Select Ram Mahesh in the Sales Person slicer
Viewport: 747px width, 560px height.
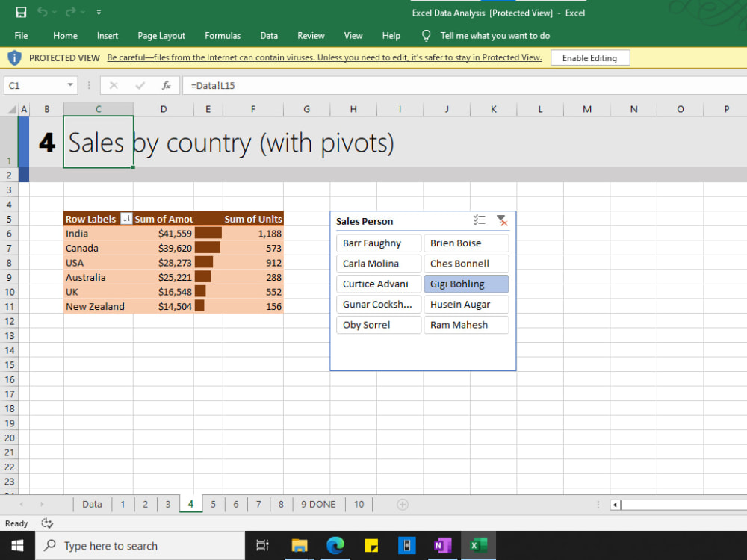coord(466,324)
